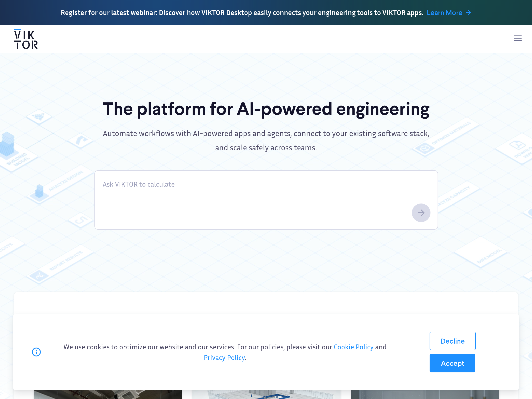
Task: Decline the cookies
Action: (x=452, y=341)
